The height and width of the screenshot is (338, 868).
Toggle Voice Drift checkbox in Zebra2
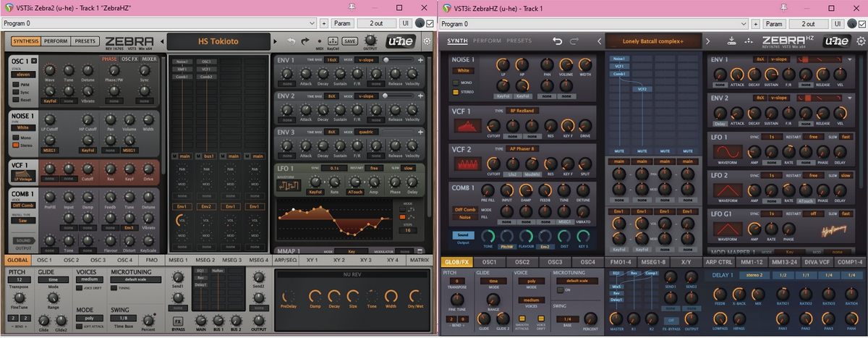80,290
